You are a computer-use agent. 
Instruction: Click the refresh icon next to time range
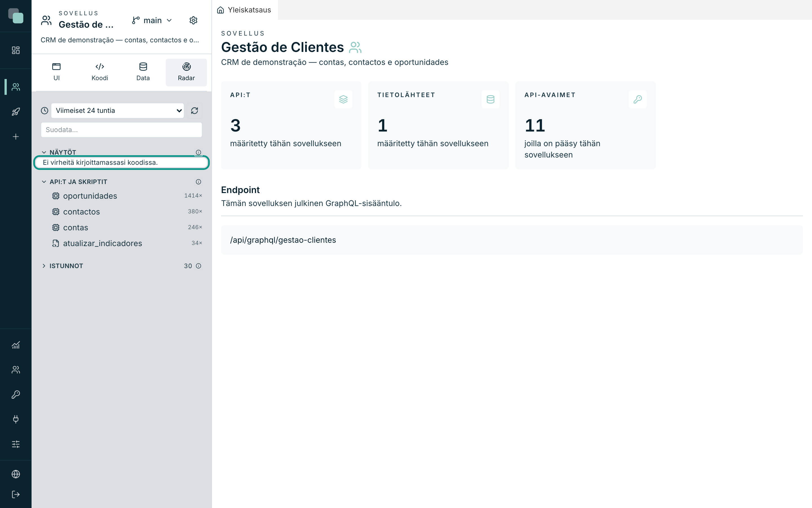(x=195, y=111)
